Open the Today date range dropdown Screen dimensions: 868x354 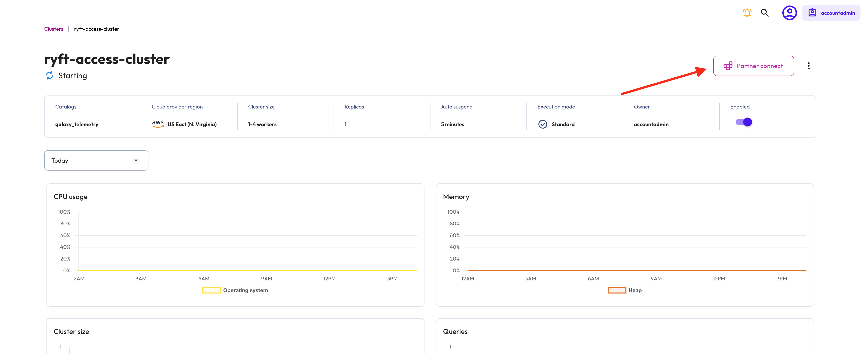[96, 160]
